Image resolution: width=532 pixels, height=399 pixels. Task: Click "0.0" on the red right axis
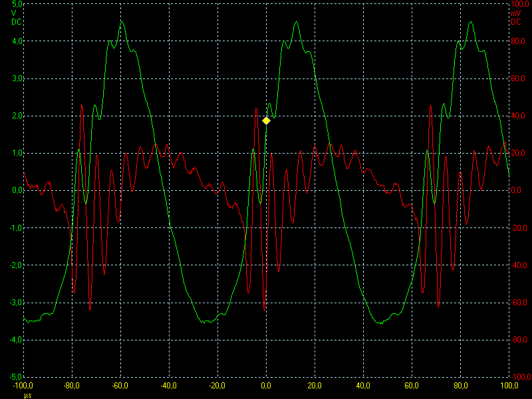(515, 190)
